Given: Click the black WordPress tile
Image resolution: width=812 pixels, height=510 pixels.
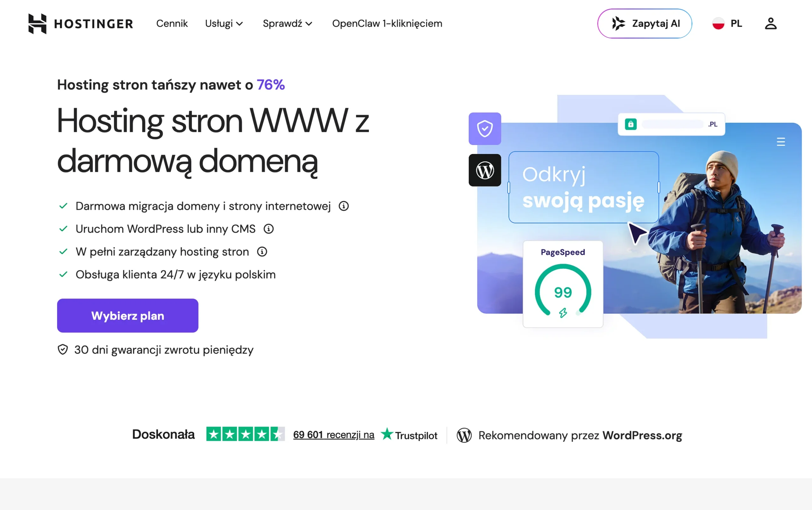Looking at the screenshot, I should coord(485,170).
